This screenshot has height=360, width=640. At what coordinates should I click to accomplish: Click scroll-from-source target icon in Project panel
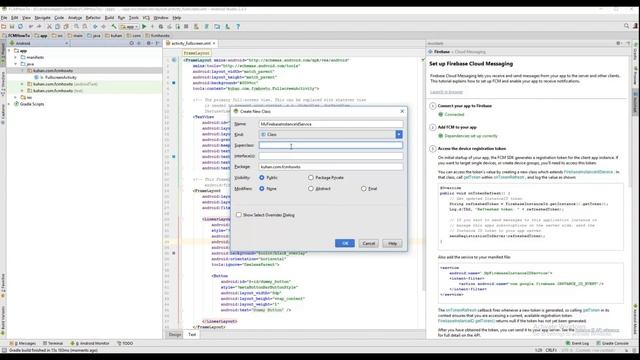[x=131, y=43]
